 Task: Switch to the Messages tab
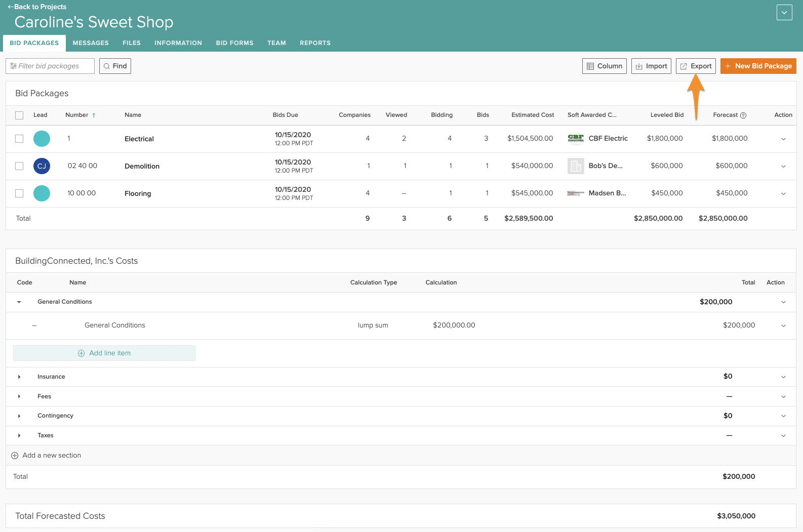[91, 43]
